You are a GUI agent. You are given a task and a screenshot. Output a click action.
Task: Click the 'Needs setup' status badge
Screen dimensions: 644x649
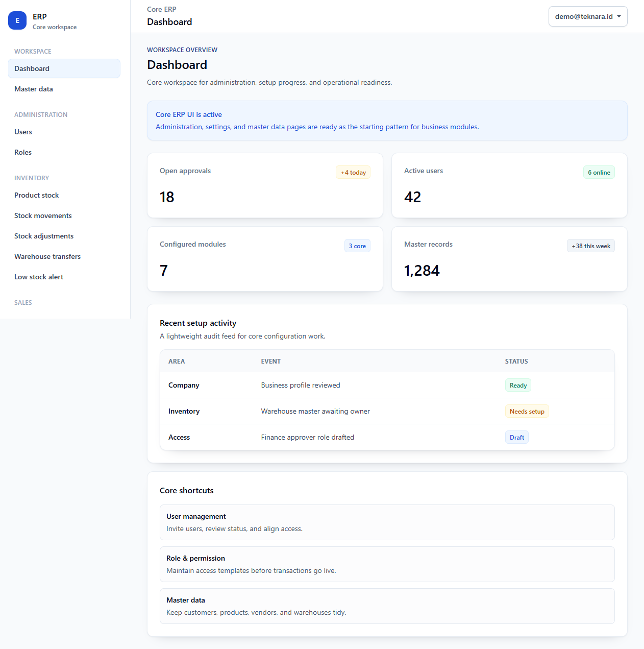[527, 412]
